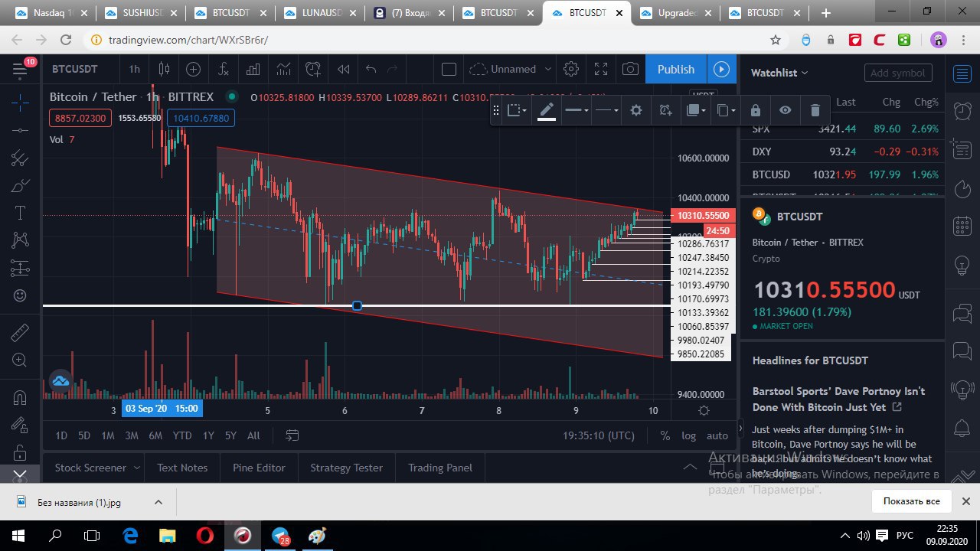Image resolution: width=980 pixels, height=551 pixels.
Task: Open the Gann and Fibonacci tools
Action: (20, 158)
